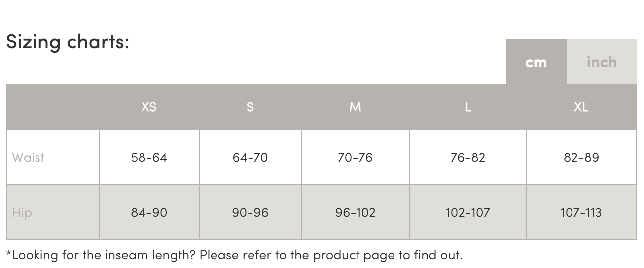Click the XS hip value 84-90
Screen dimensions: 644x268
tap(149, 213)
